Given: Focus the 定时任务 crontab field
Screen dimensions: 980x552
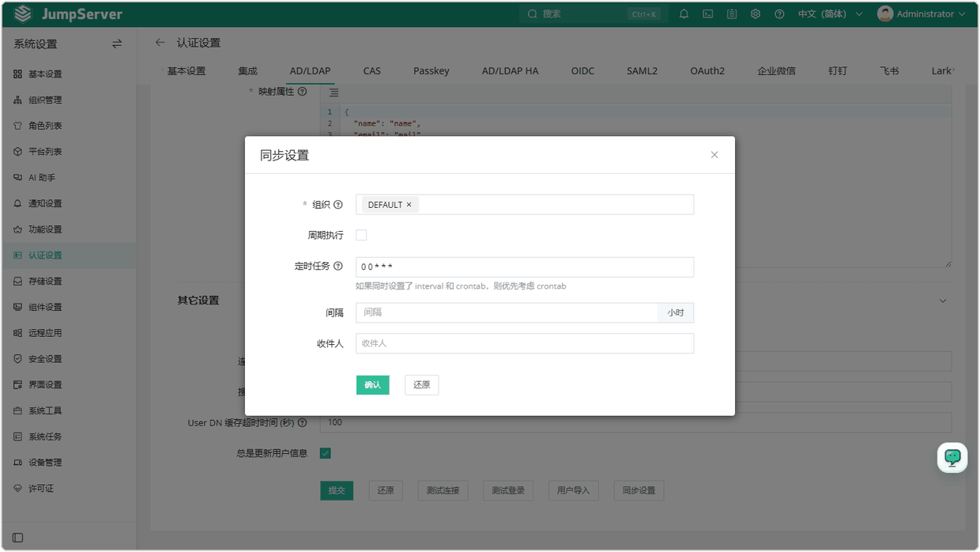Looking at the screenshot, I should tap(525, 267).
